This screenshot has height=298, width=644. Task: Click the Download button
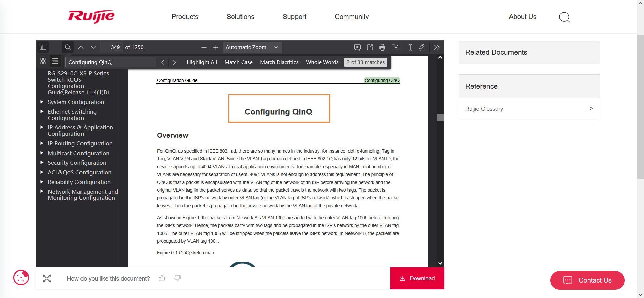tap(417, 278)
